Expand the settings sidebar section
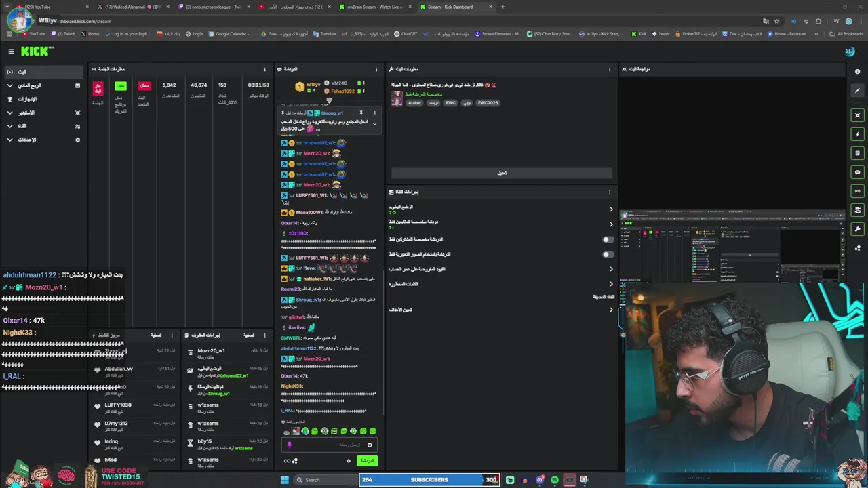This screenshot has width=868, height=488. point(9,140)
